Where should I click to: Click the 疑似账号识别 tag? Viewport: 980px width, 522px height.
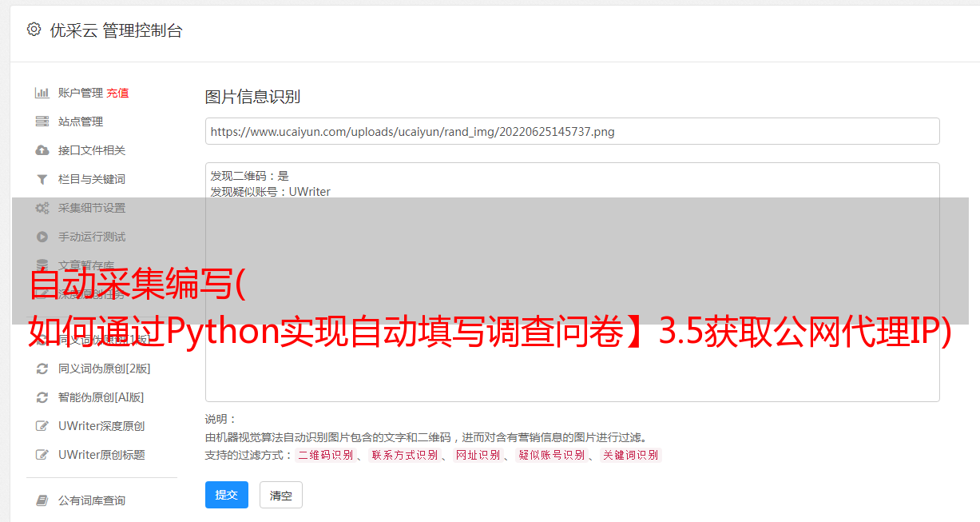[x=552, y=455]
